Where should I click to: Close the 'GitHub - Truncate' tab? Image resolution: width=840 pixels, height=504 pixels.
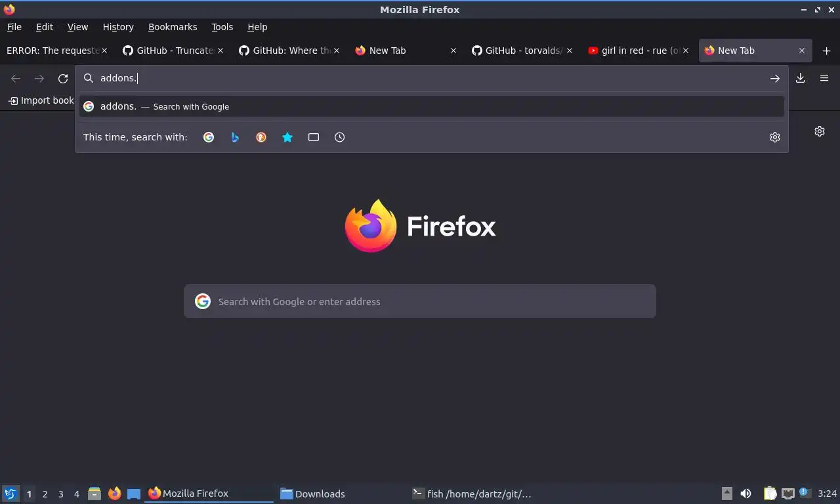[220, 51]
